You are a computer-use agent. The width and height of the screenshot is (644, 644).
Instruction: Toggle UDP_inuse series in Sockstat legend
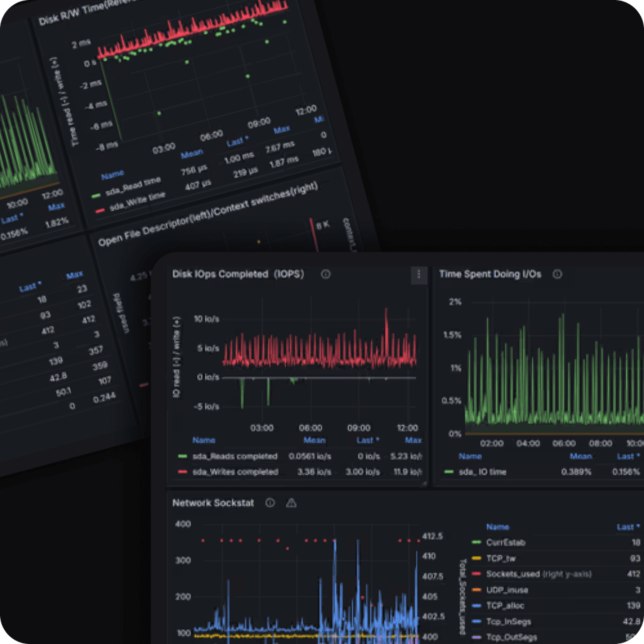[507, 590]
